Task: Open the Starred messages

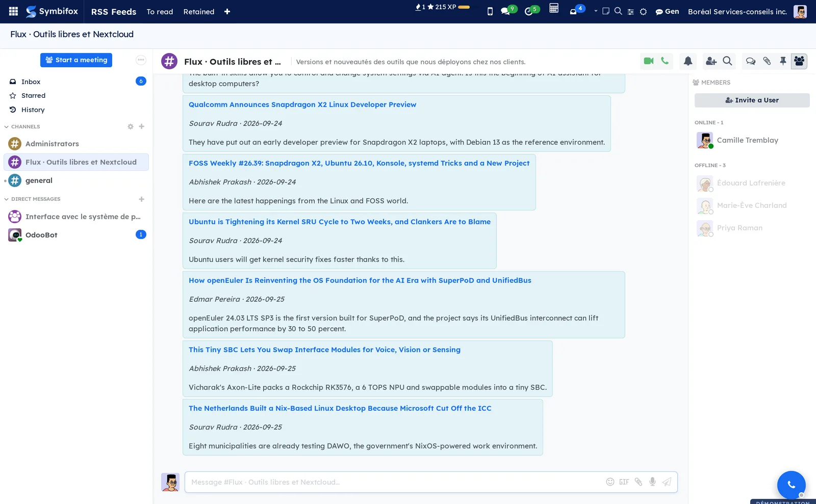Action: click(76, 95)
